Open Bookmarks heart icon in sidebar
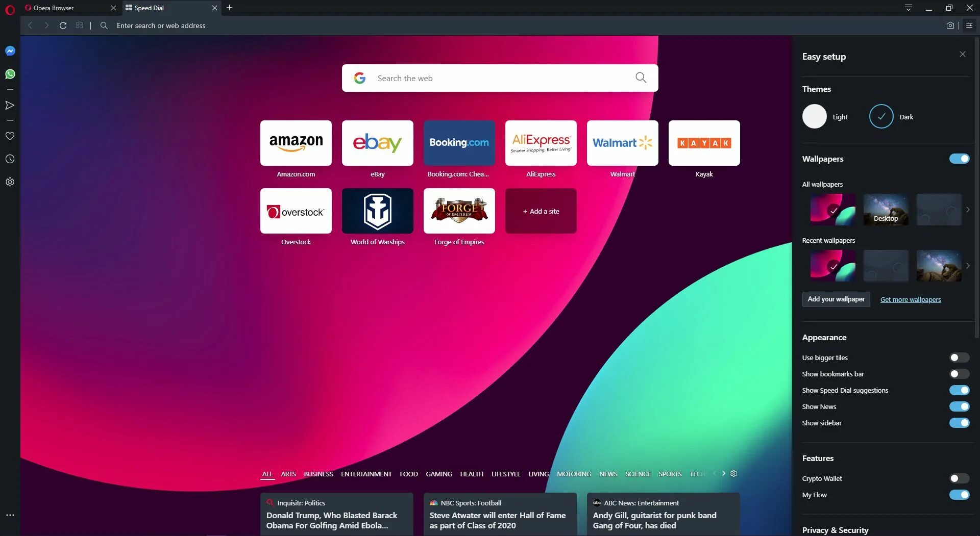Screen dimensions: 980x536 [x=10, y=136]
